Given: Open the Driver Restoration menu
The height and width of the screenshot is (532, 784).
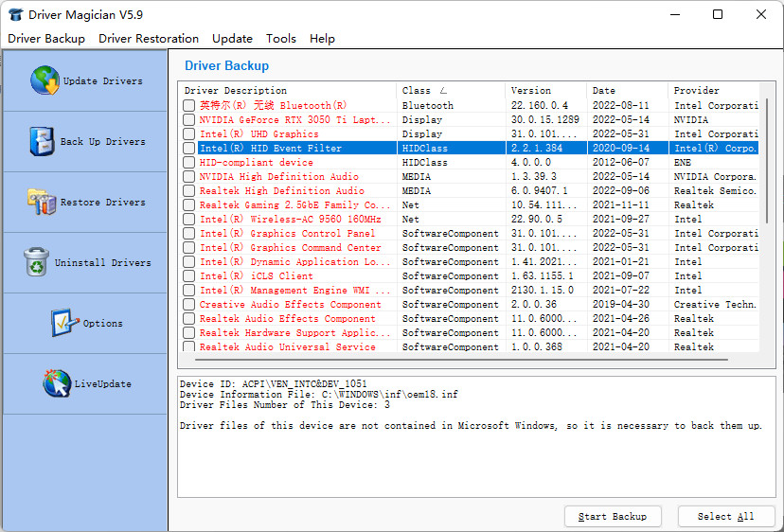Looking at the screenshot, I should tap(149, 39).
